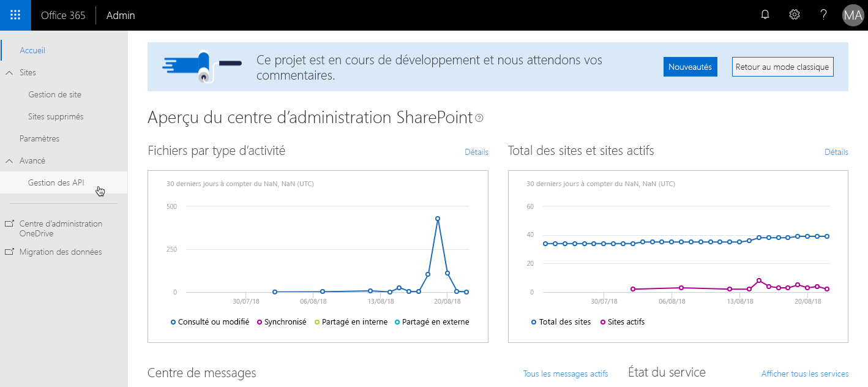Open the notifications bell
Image resolution: width=868 pixels, height=387 pixels.
click(765, 14)
